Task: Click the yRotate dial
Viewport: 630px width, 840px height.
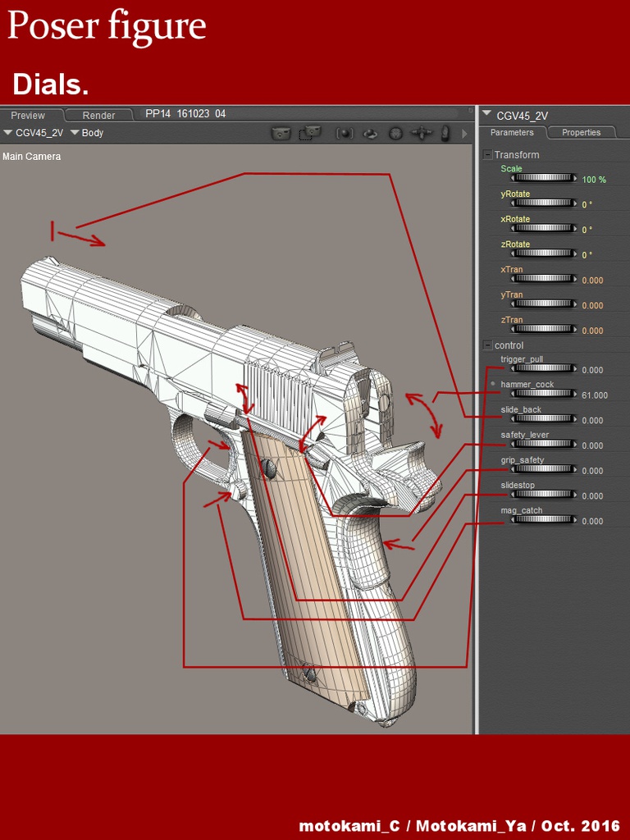Action: pyautogui.click(x=544, y=203)
